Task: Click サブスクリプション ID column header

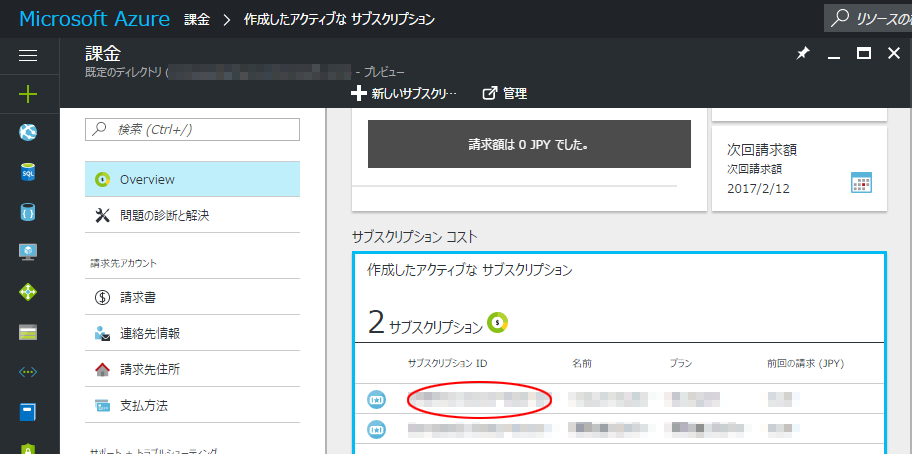Action: click(x=447, y=364)
